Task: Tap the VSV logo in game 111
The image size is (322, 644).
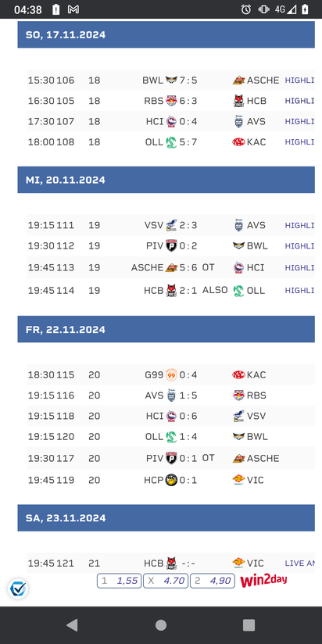Action: coord(171,225)
